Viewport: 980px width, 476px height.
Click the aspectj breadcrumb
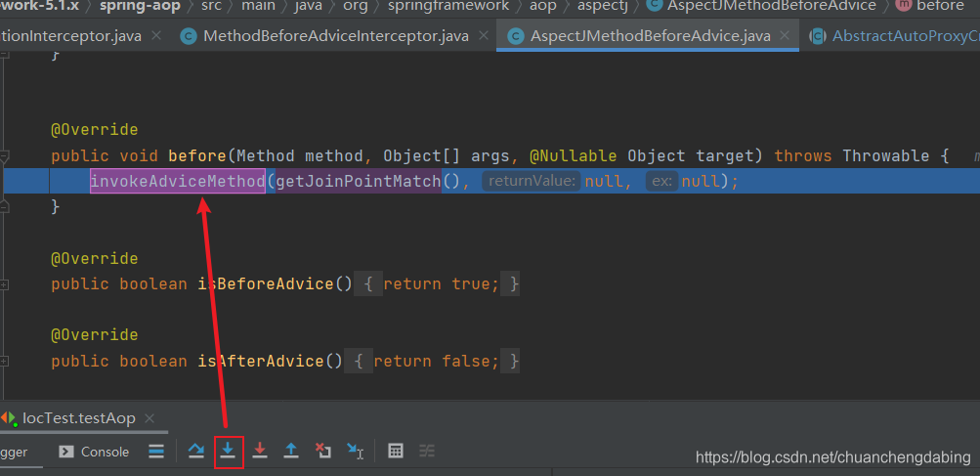coord(603,6)
